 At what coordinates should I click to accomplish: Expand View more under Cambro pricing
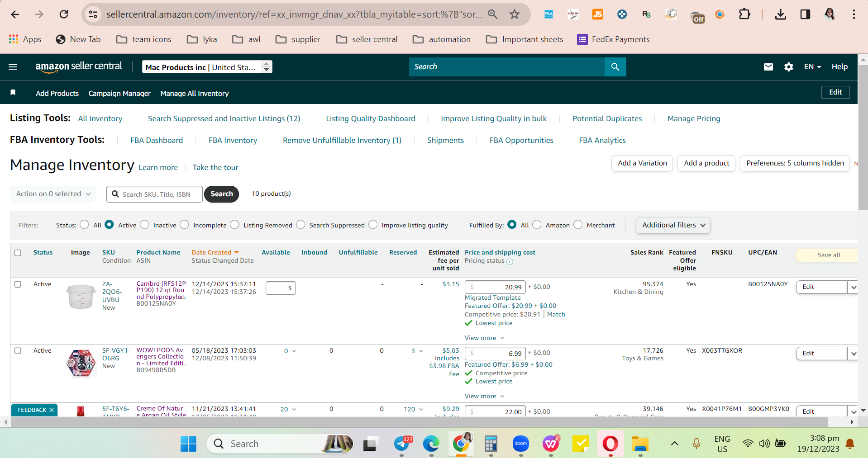[x=484, y=338]
